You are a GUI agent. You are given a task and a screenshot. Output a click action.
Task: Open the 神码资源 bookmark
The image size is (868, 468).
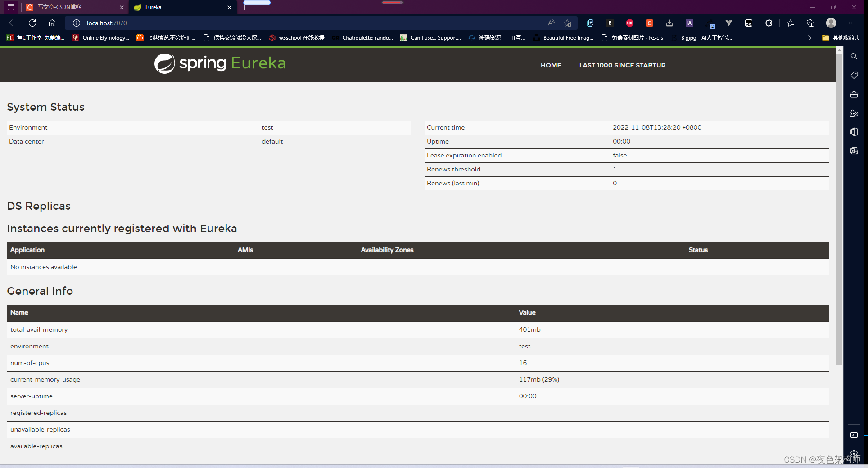tap(497, 38)
